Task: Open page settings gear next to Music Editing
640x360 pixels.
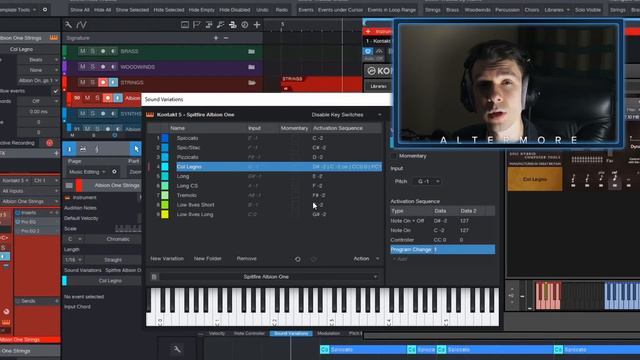Action: click(x=114, y=172)
